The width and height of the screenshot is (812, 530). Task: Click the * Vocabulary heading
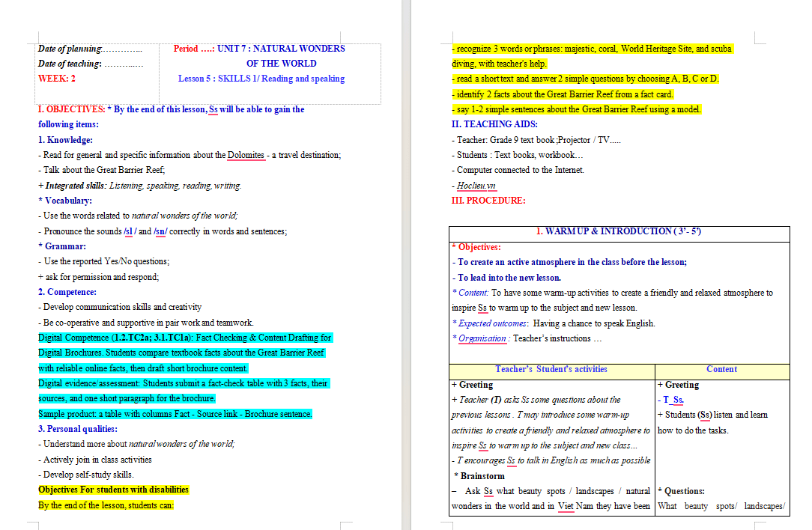click(x=65, y=201)
